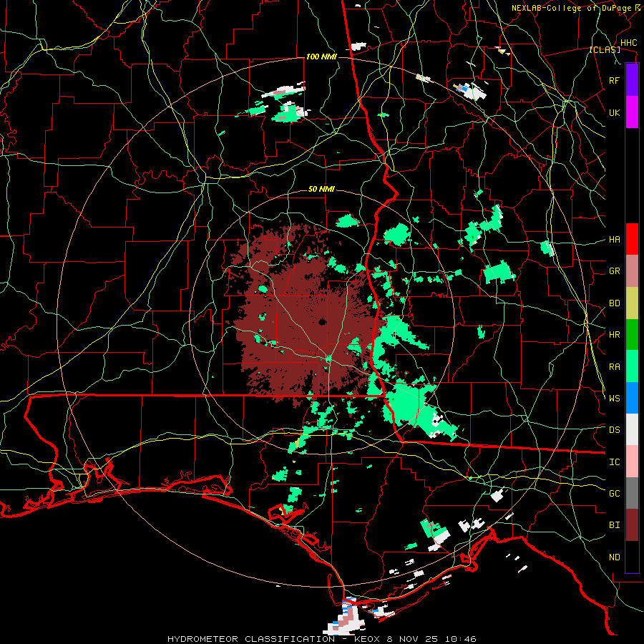Click the black ND legend swatch
644x644 pixels.
coord(632,557)
